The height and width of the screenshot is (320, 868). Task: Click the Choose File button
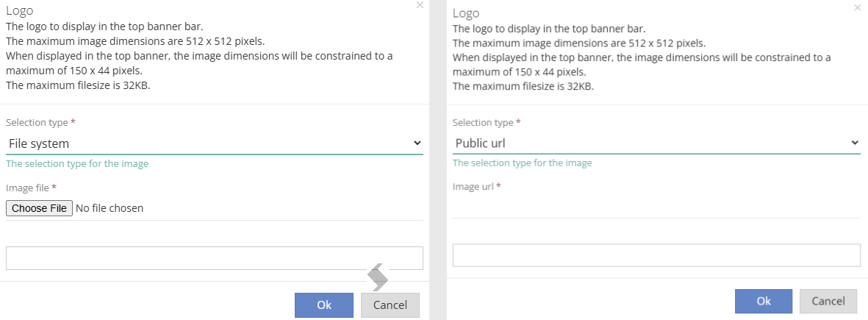tap(39, 208)
